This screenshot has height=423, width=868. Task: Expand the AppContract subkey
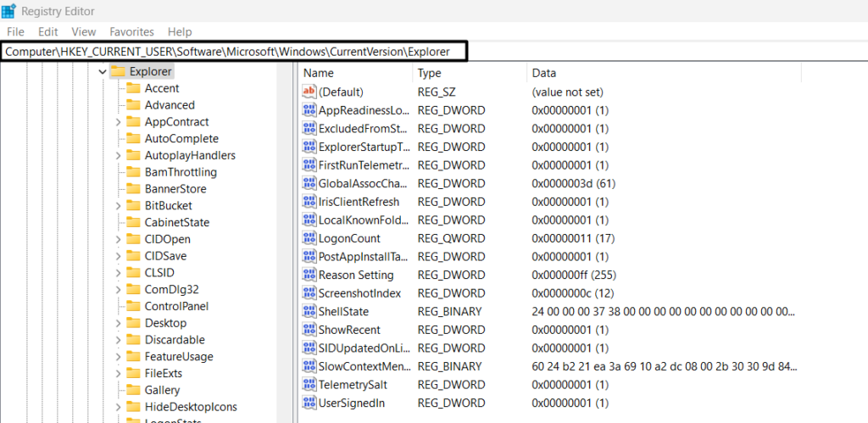119,122
